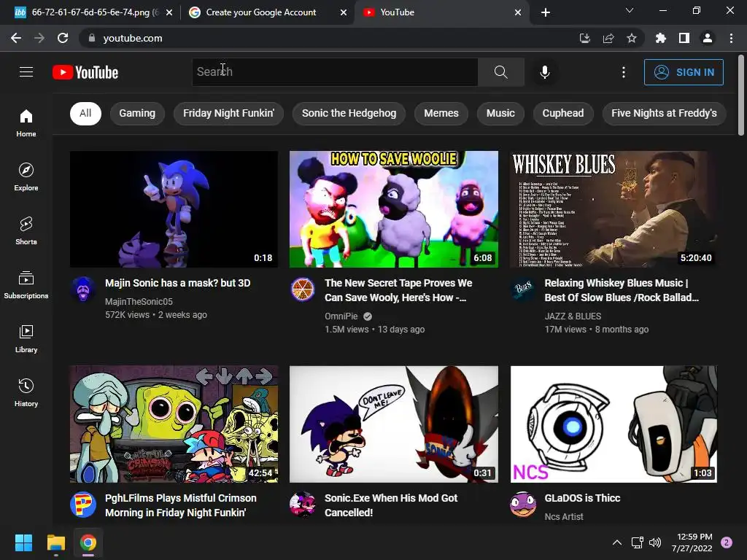Screen dimensions: 747x560
Task: Click the address bar URL
Action: pyautogui.click(x=133, y=38)
